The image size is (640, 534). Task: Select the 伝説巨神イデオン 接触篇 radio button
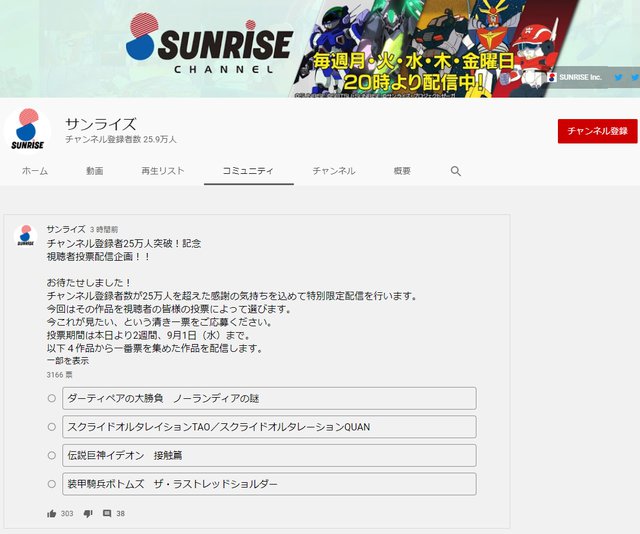[x=51, y=455]
